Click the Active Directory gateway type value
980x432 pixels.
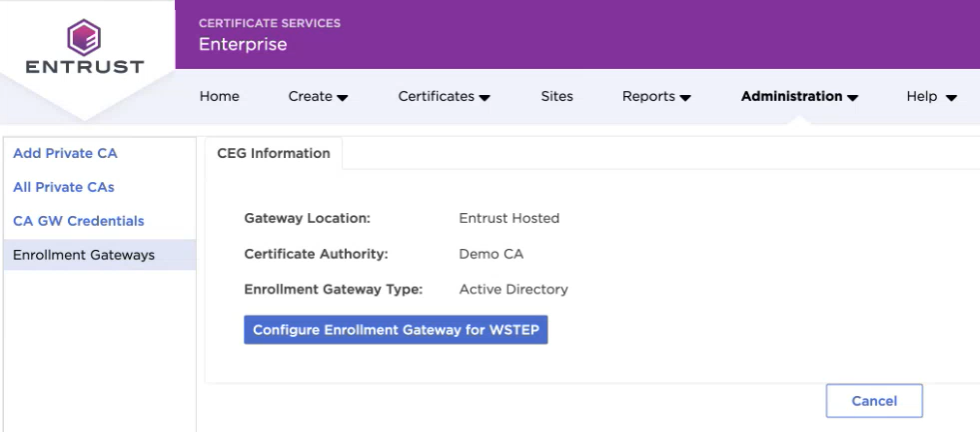tap(512, 289)
